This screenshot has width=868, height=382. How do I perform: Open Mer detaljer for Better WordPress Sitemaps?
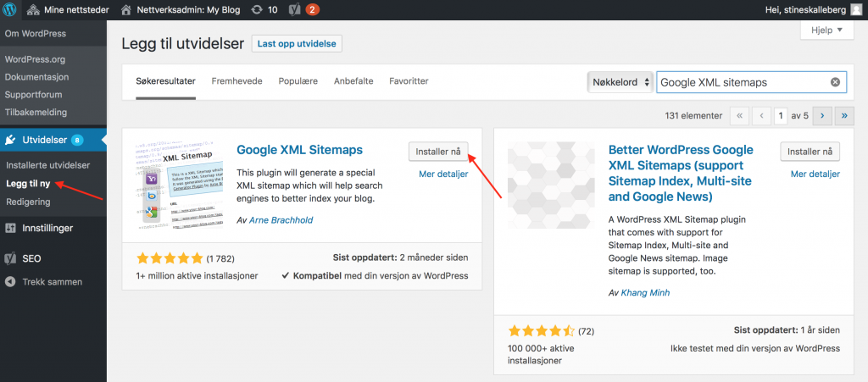[815, 174]
